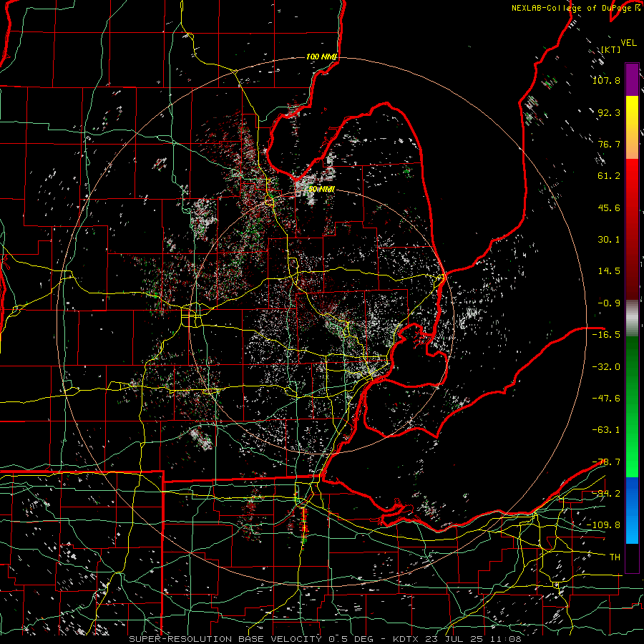
Task: Click the -32.0 velocity scale value
Action: click(x=606, y=367)
